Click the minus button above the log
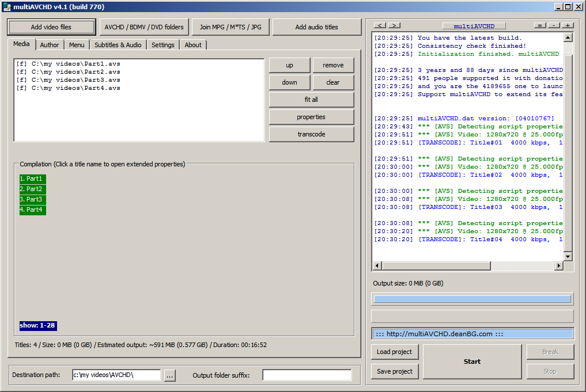Screen dimensions: 586x392 point(554,25)
